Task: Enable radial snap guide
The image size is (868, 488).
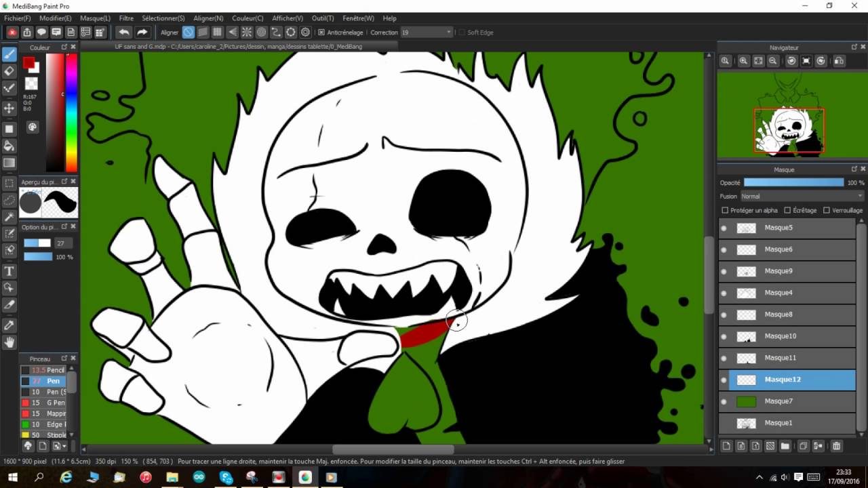Action: pyautogui.click(x=247, y=32)
